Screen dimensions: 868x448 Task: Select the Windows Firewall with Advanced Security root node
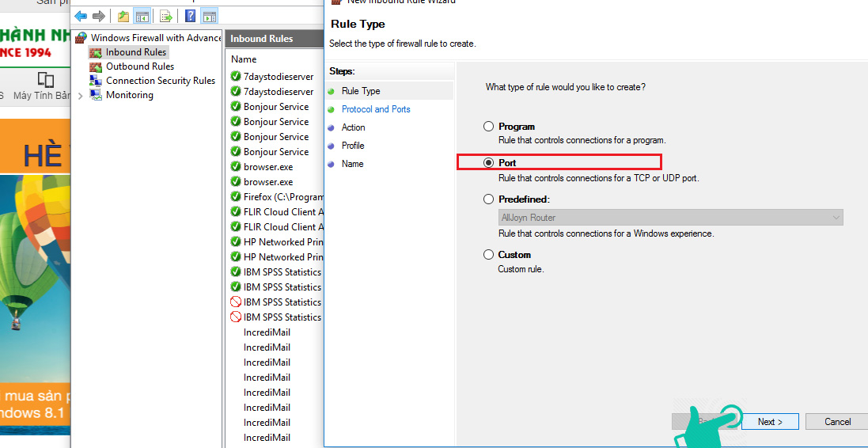coord(148,38)
